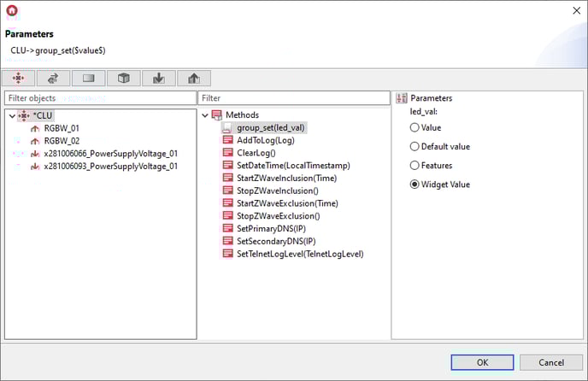Click the gray rectangle toolbar icon
The width and height of the screenshot is (588, 381).
point(88,79)
